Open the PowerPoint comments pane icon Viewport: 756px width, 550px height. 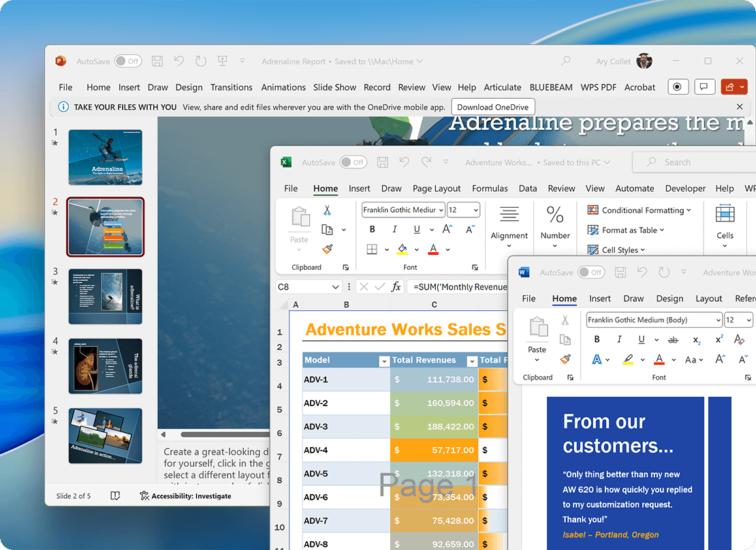(704, 87)
